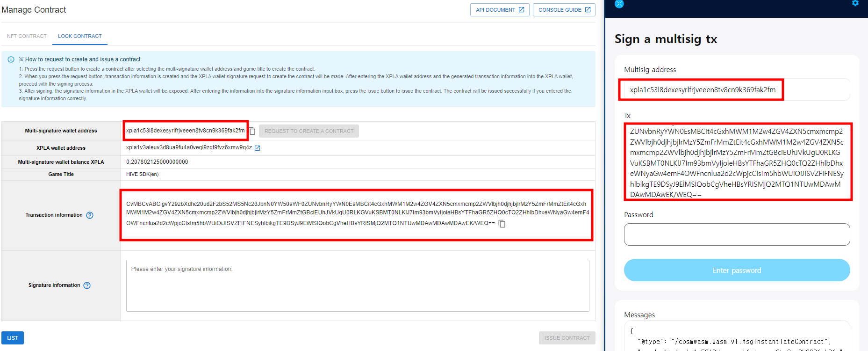
Task: Click the info icon in the how-to notice
Action: (x=11, y=59)
